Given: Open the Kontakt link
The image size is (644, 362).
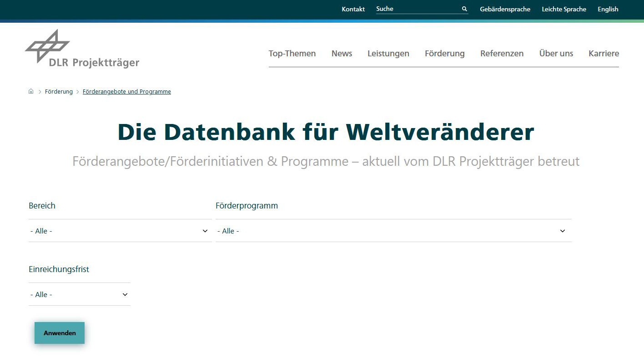Looking at the screenshot, I should (x=353, y=9).
